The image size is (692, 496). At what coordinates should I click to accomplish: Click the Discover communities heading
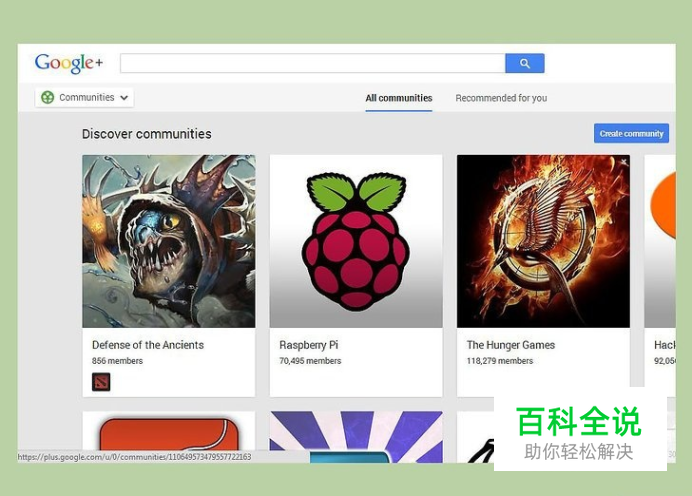coord(147,134)
